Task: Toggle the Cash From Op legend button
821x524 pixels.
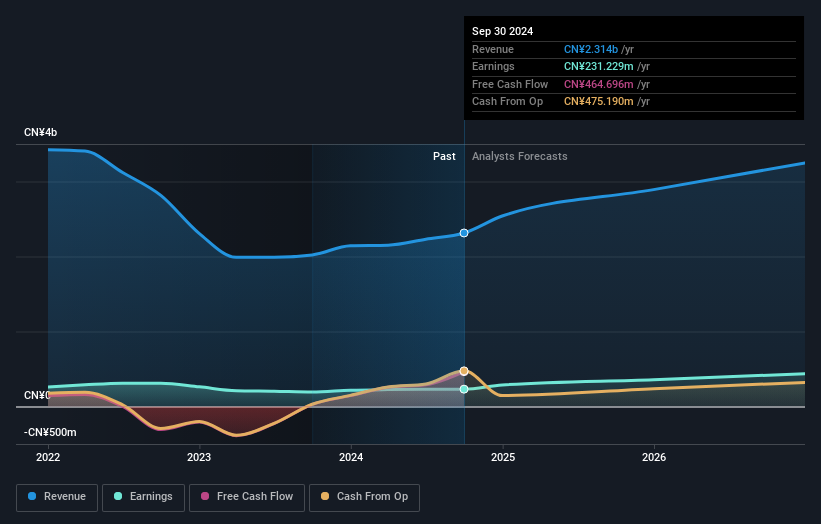Action: pos(364,497)
